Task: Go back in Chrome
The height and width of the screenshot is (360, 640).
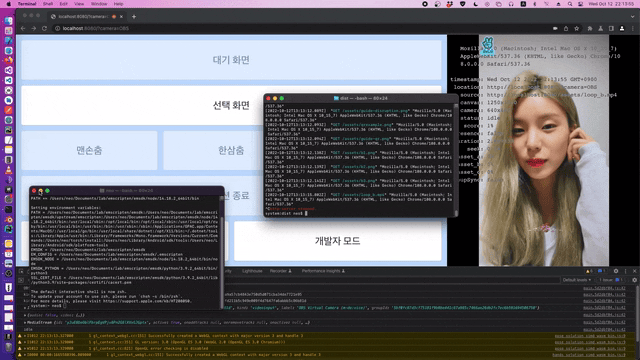Action: click(x=23, y=29)
